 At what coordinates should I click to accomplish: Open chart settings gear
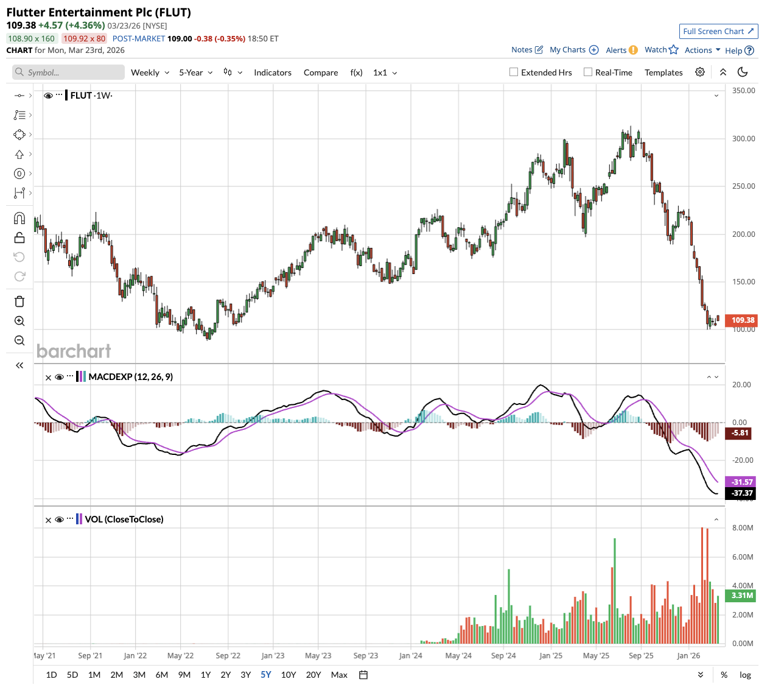pyautogui.click(x=700, y=72)
